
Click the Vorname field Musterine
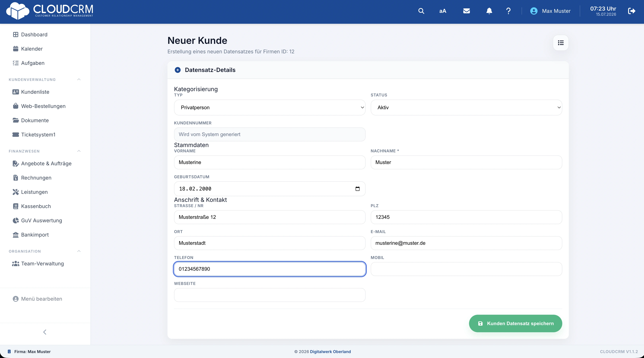[x=269, y=162]
